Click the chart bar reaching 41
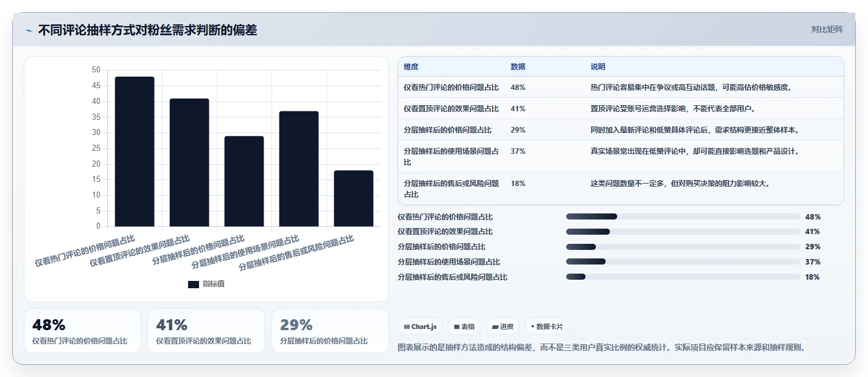Screen dimensions: 868x377 coord(189,162)
